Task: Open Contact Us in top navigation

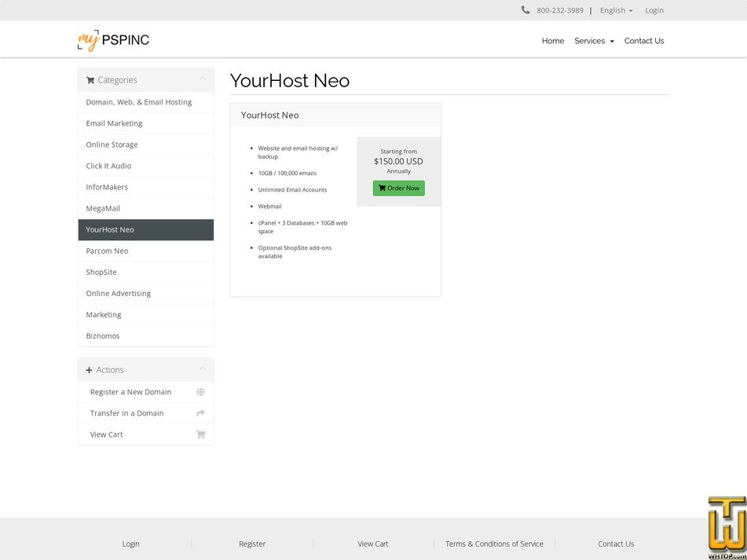Action: tap(644, 41)
